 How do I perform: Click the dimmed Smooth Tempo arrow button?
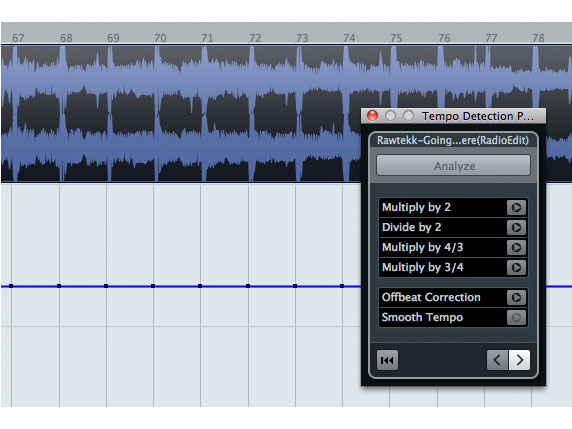516,317
